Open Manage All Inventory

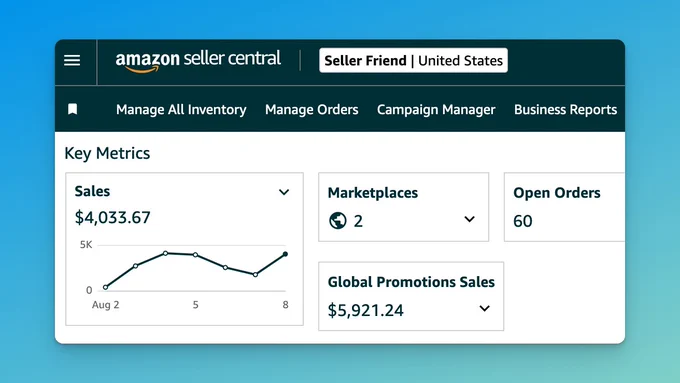[x=181, y=109]
